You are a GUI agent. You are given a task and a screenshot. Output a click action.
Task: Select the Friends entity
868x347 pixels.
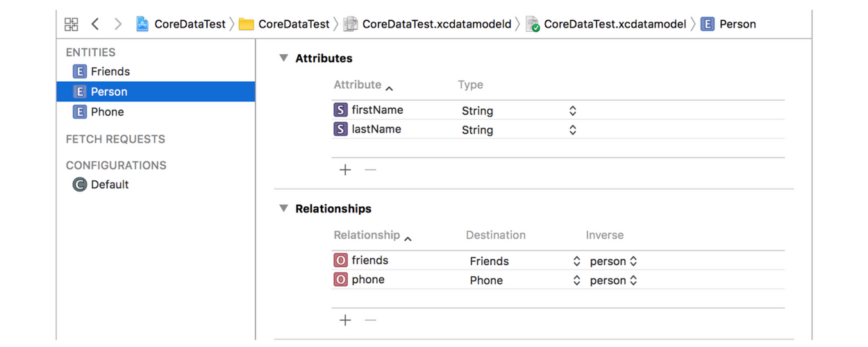pos(110,71)
